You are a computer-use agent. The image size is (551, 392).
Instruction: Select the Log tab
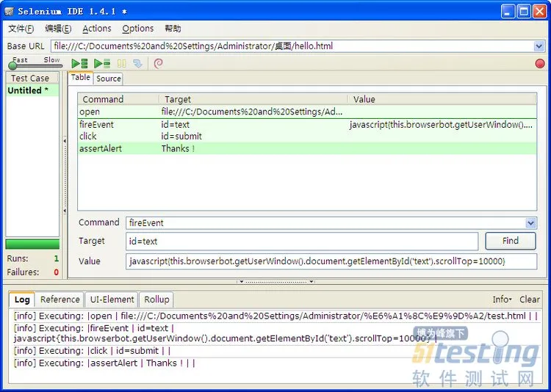pos(22,300)
